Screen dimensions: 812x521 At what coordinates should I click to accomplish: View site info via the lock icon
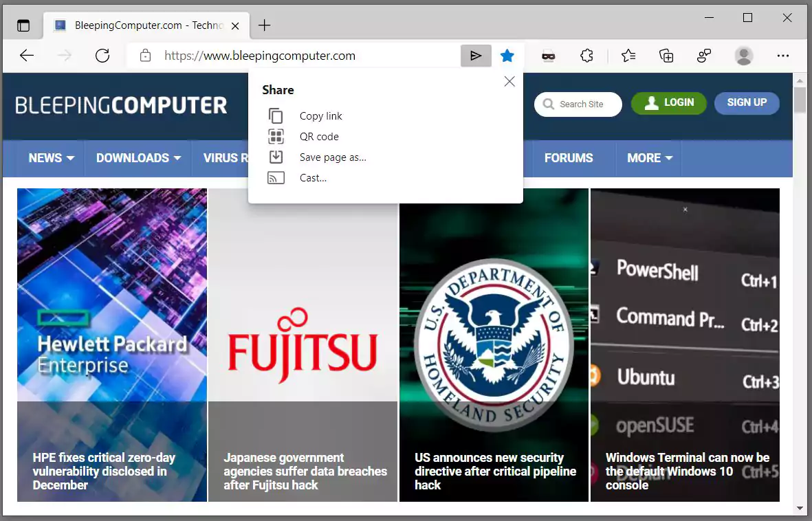click(x=146, y=56)
